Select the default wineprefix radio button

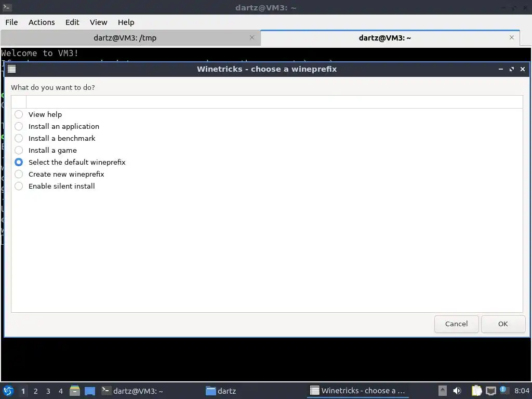click(19, 162)
